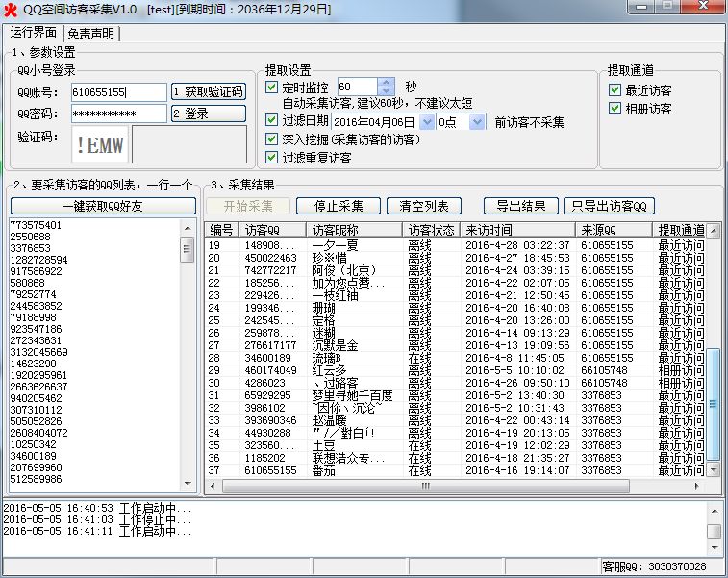Open the filter date dropdown 2016年04月06日
The width and height of the screenshot is (728, 578).
pos(427,122)
